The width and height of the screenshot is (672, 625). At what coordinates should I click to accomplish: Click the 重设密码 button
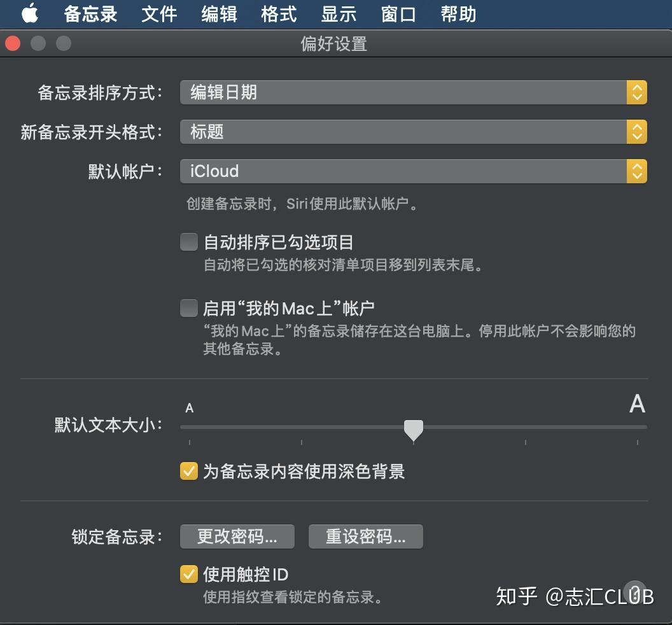(x=366, y=536)
